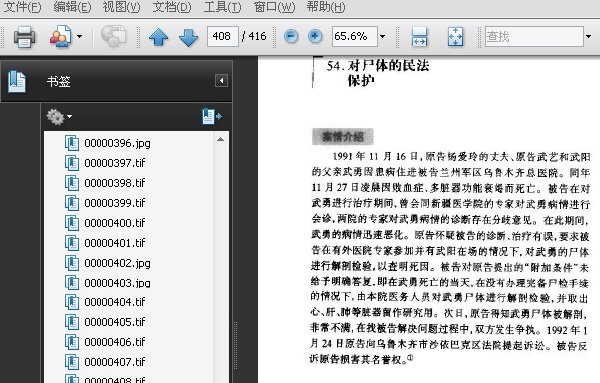
Task: Select bookmark 00000407.tif
Action: (x=115, y=362)
